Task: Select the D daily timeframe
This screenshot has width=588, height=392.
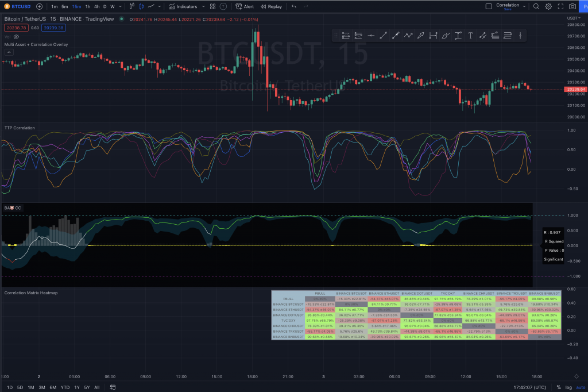Action: click(x=105, y=6)
